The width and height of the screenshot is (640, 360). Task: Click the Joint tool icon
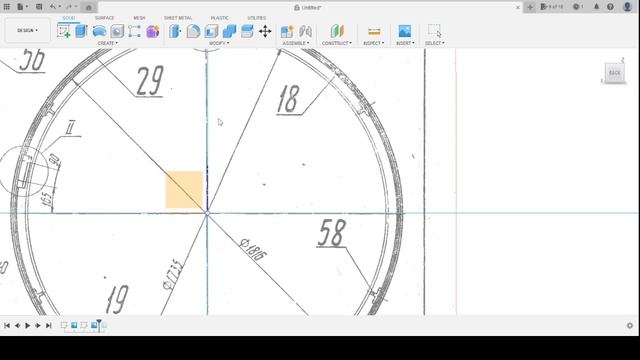305,31
